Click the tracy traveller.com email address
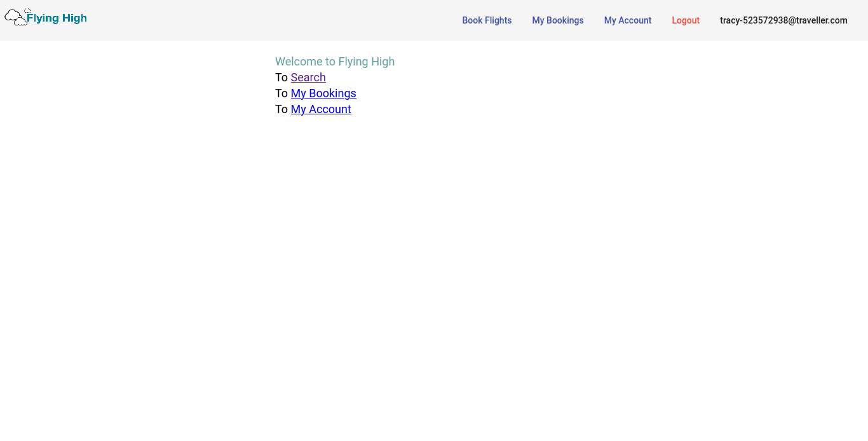The width and height of the screenshot is (868, 441). click(783, 20)
